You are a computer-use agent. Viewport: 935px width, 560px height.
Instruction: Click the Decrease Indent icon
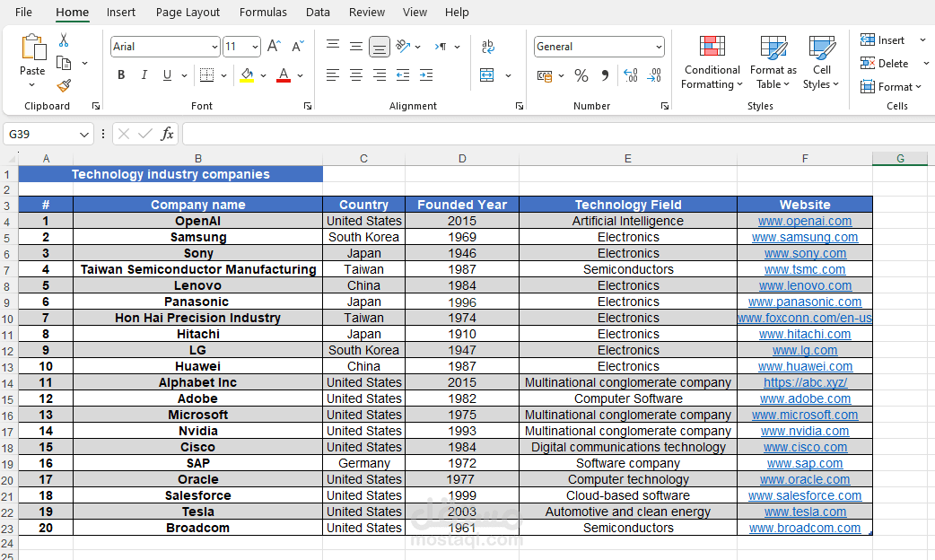pos(403,75)
